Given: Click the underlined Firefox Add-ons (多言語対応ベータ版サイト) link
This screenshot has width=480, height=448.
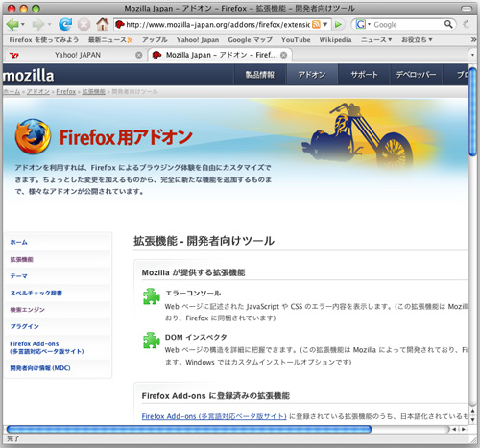Looking at the screenshot, I should (214, 416).
